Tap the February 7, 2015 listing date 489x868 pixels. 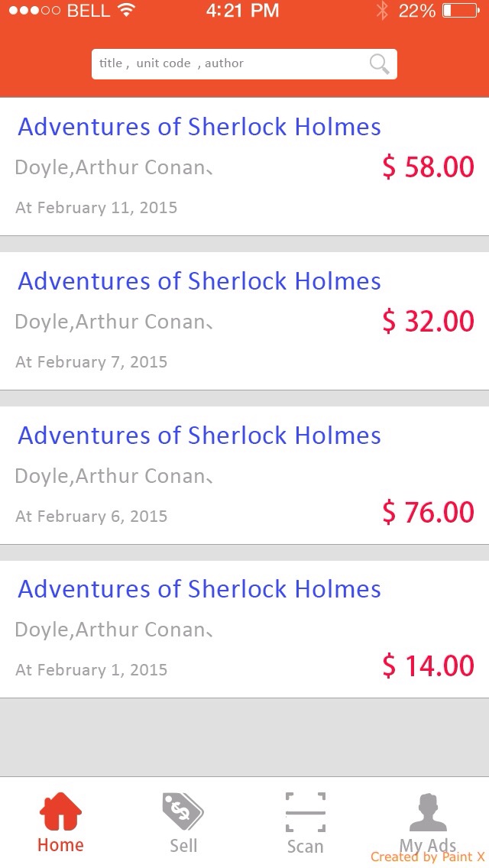pos(92,362)
